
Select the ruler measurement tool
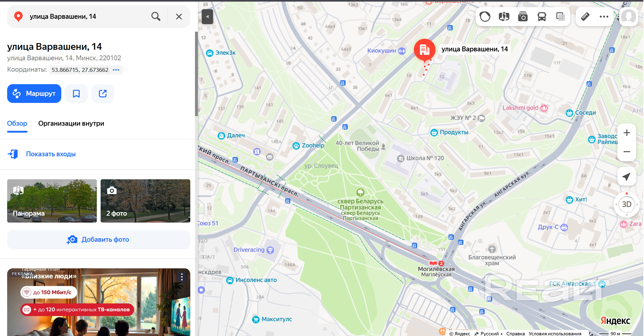[585, 17]
